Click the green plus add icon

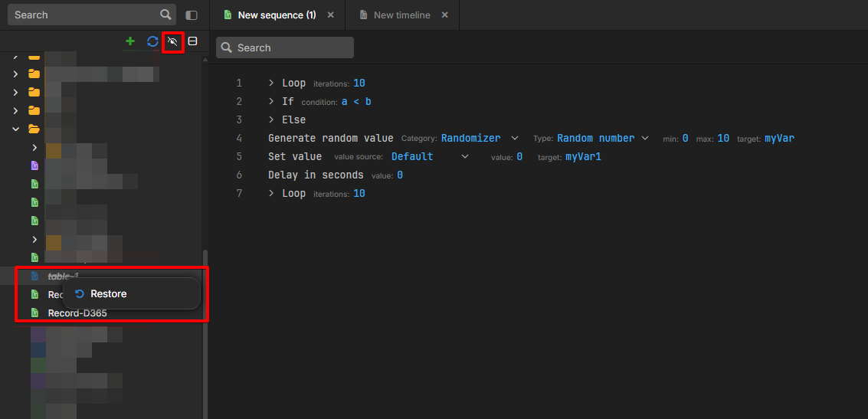tap(130, 41)
